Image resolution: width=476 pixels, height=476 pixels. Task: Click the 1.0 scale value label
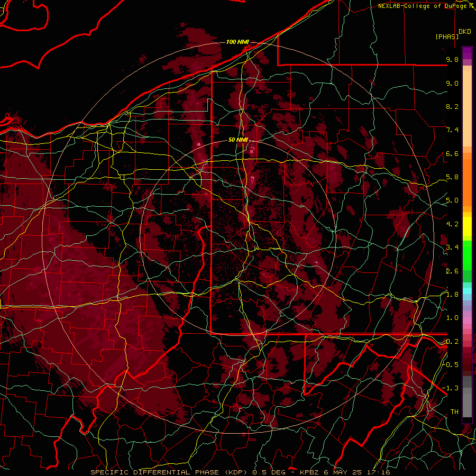point(452,318)
